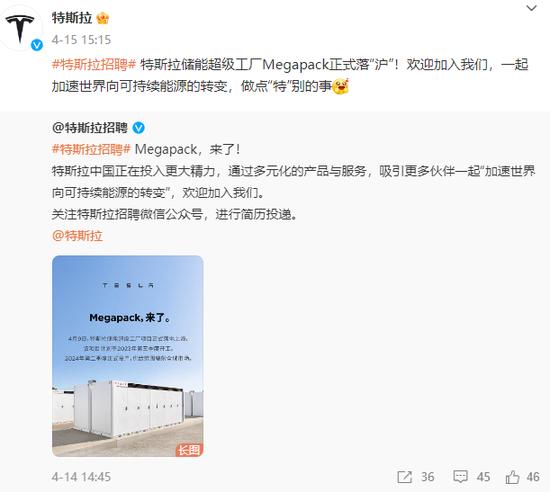Open the #特斯拉招聘# hashtag in quoted post
Screen dimensions: 550x492
91,150
